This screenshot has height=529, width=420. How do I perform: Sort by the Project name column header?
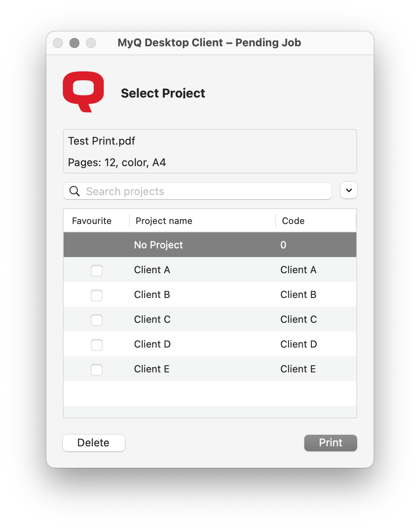(164, 221)
